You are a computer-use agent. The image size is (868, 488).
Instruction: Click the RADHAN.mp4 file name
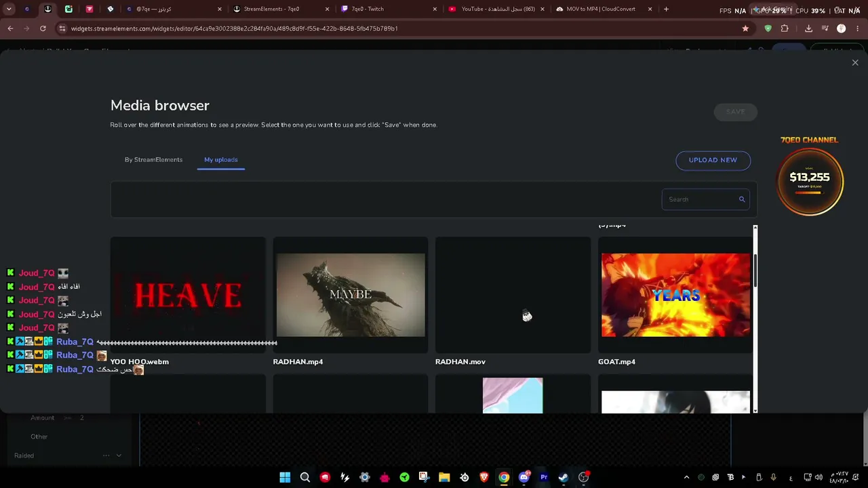pos(298,362)
